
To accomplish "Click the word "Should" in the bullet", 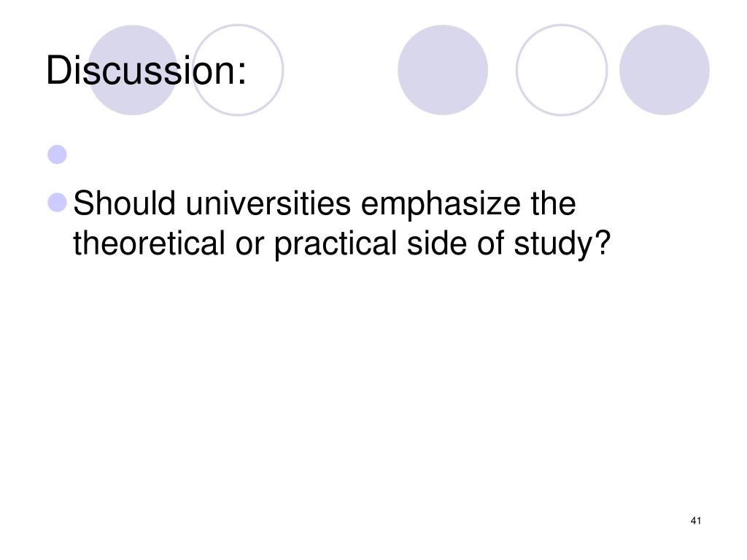I will pyautogui.click(x=124, y=203).
